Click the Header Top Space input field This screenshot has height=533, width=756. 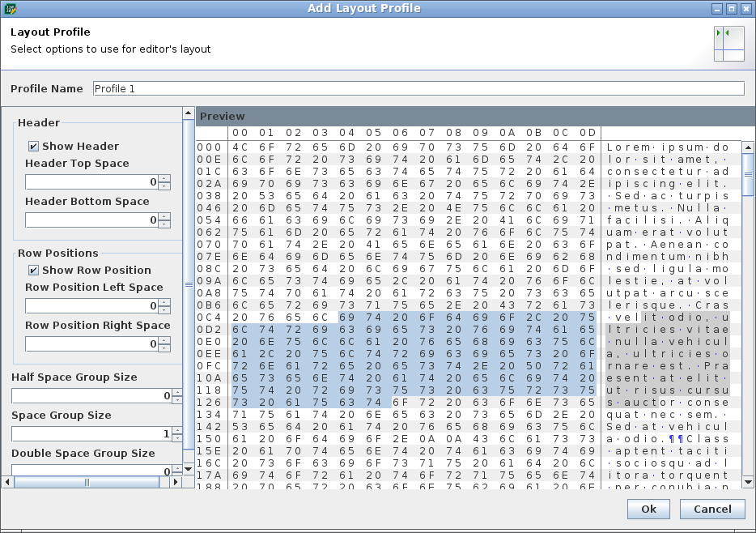click(x=89, y=181)
